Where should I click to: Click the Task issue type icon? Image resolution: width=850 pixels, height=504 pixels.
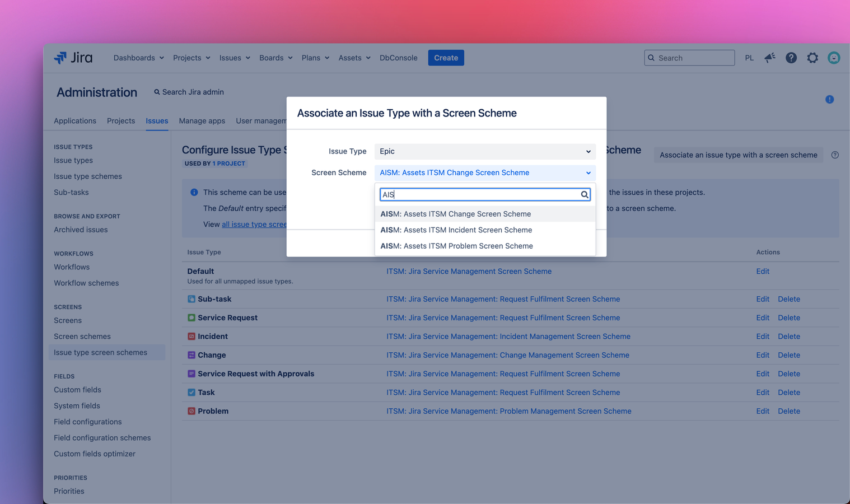[x=192, y=393]
